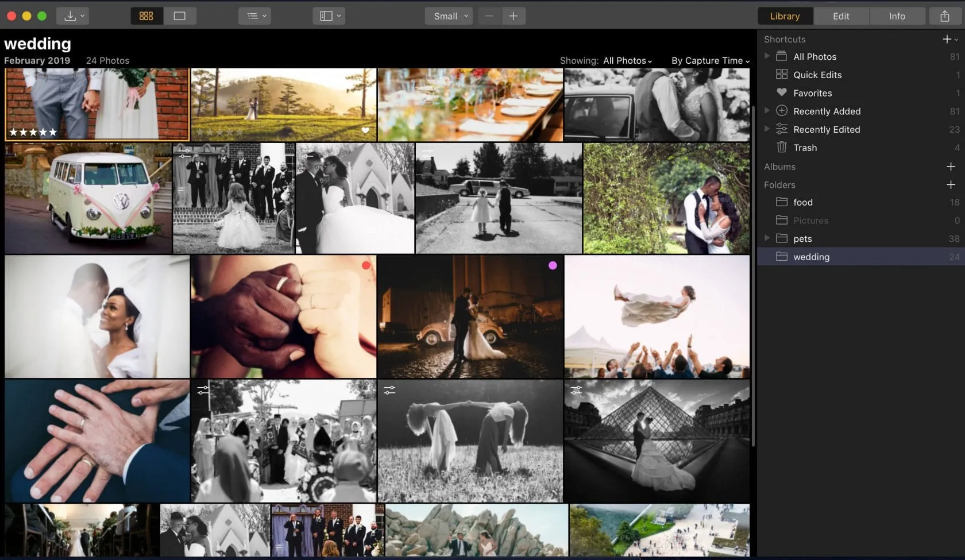This screenshot has height=560, width=965.
Task: Open the Small thumbnail size dropdown
Action: point(449,16)
